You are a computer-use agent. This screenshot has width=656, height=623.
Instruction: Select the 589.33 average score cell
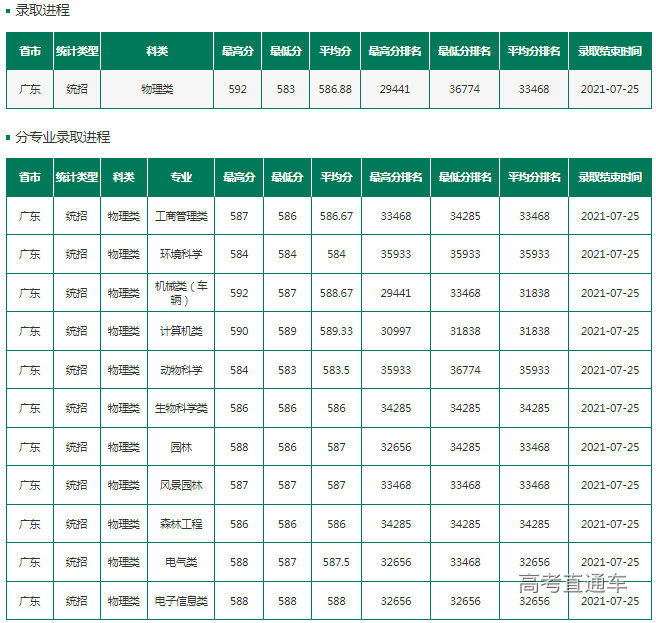(336, 331)
